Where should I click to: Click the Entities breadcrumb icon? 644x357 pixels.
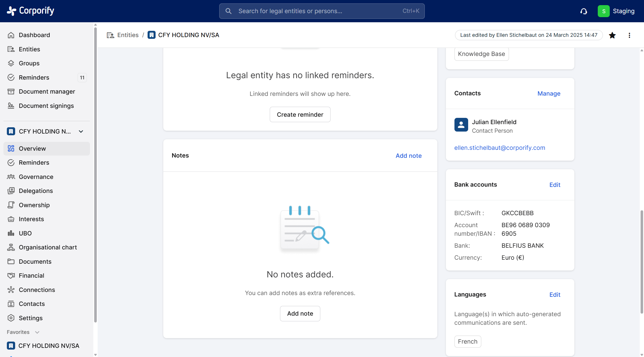(x=110, y=35)
